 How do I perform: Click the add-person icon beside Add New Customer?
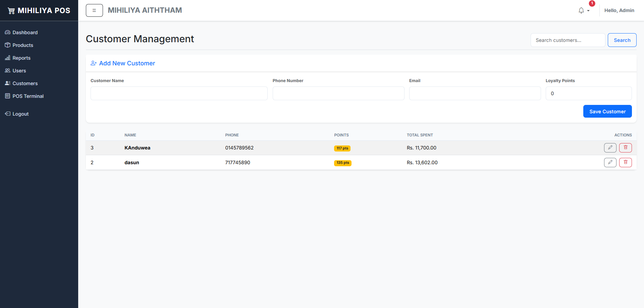point(94,63)
